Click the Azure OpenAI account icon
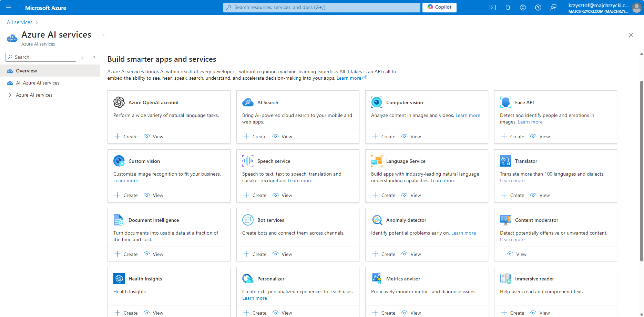The image size is (644, 317). (x=119, y=102)
